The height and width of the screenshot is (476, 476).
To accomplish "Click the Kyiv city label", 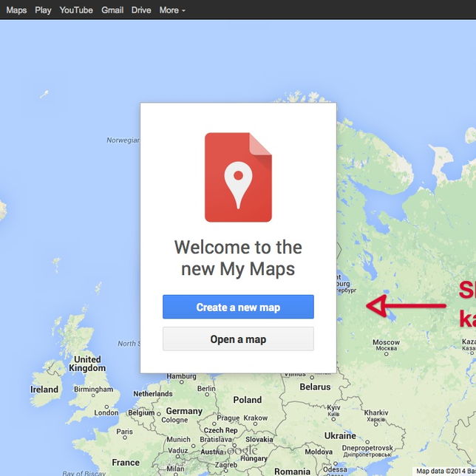I will [333, 407].
